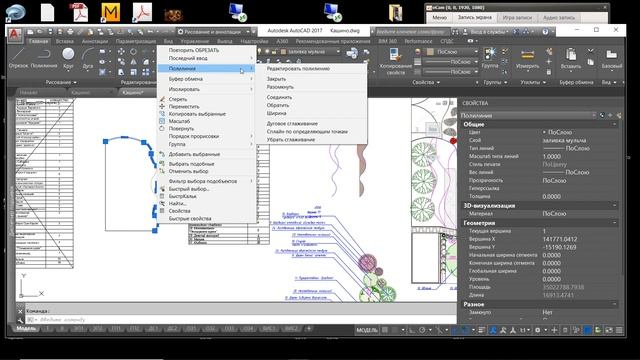Open the folder desktop icon
The width and height of the screenshot is (640, 360).
pyautogui.click(x=395, y=12)
